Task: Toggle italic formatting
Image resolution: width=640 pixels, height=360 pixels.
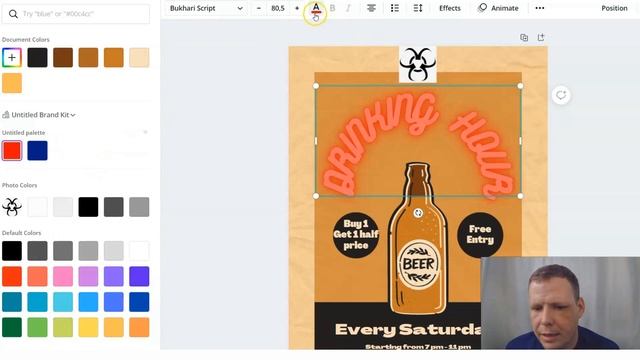Action: [348, 8]
